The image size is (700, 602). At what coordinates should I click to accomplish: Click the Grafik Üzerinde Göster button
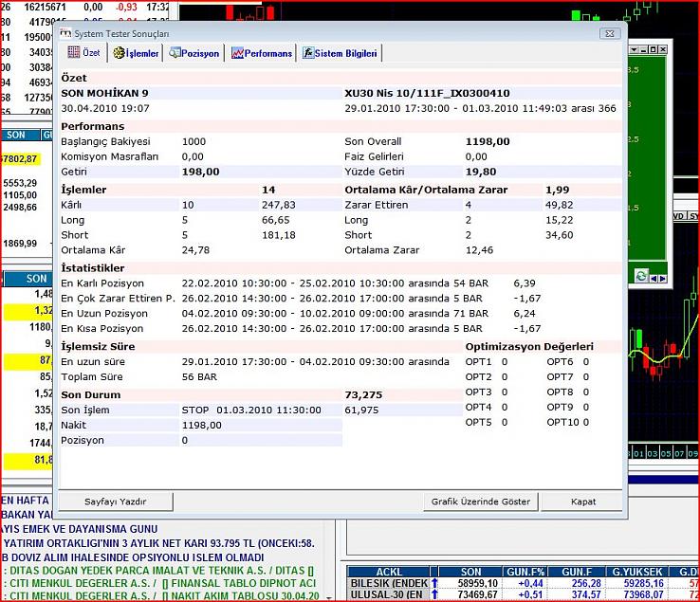point(481,502)
